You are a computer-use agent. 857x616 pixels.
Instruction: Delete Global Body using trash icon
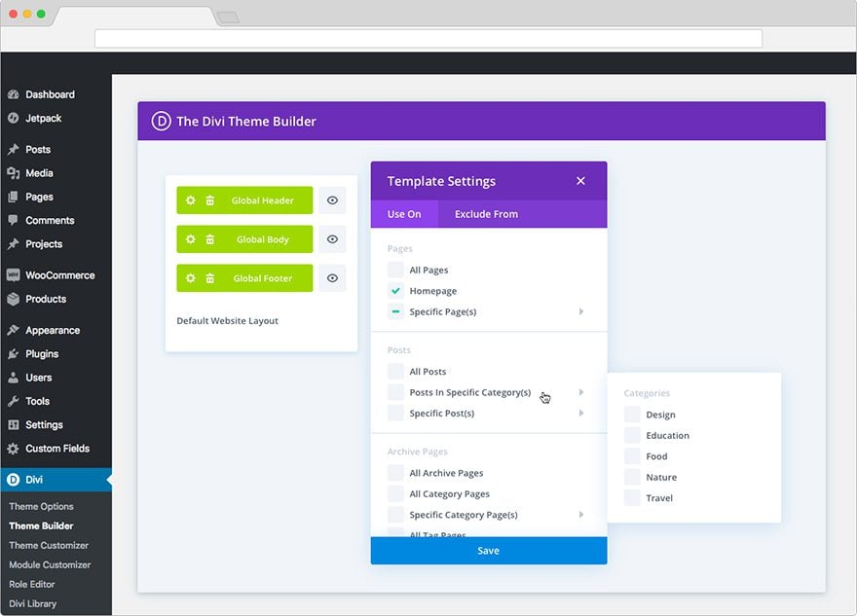pos(212,239)
